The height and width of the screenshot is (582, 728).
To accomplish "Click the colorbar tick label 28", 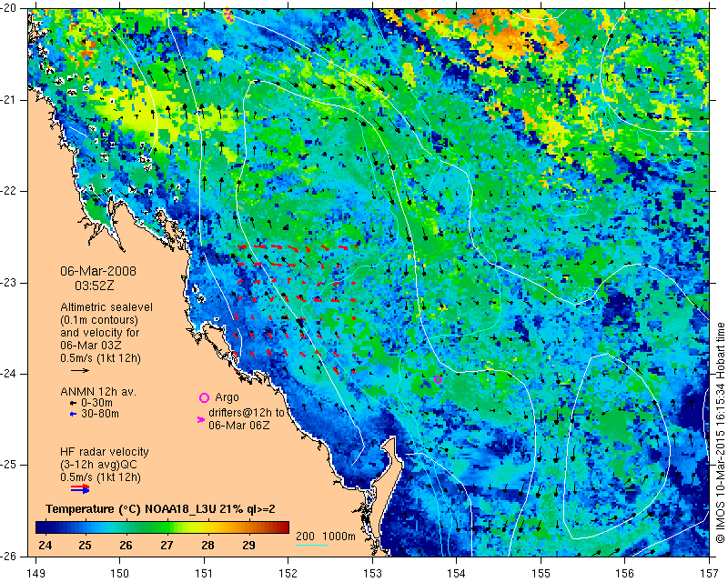I will point(207,545).
